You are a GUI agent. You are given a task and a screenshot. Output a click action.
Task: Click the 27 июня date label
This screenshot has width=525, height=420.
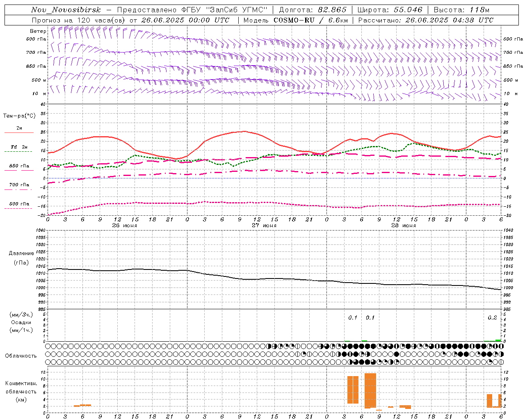coord(264,226)
